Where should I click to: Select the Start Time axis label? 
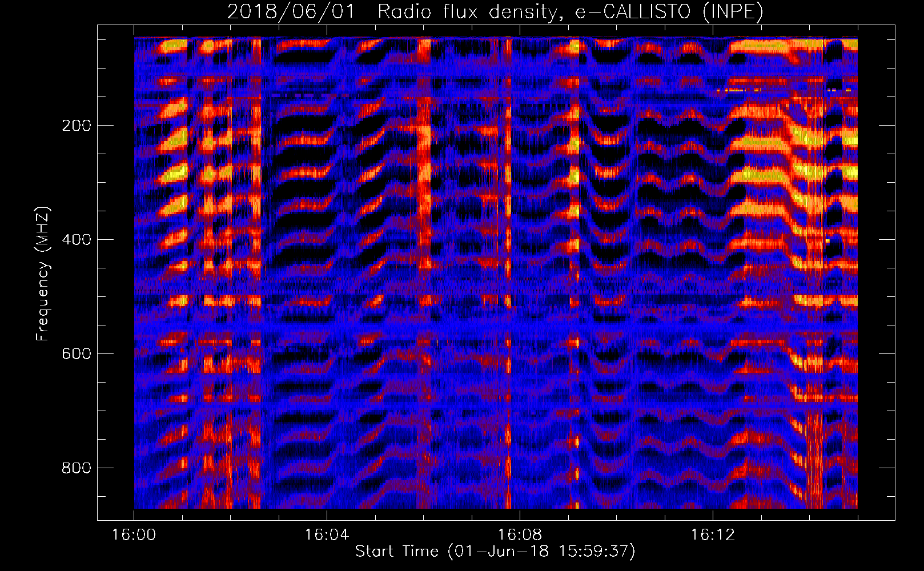point(495,552)
